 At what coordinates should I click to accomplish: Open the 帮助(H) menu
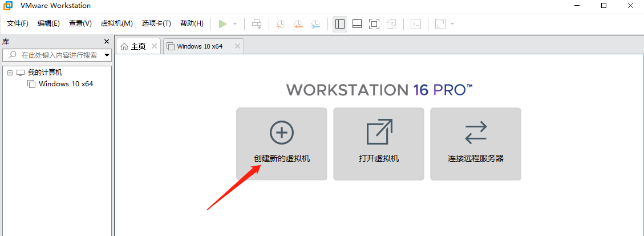(x=192, y=23)
